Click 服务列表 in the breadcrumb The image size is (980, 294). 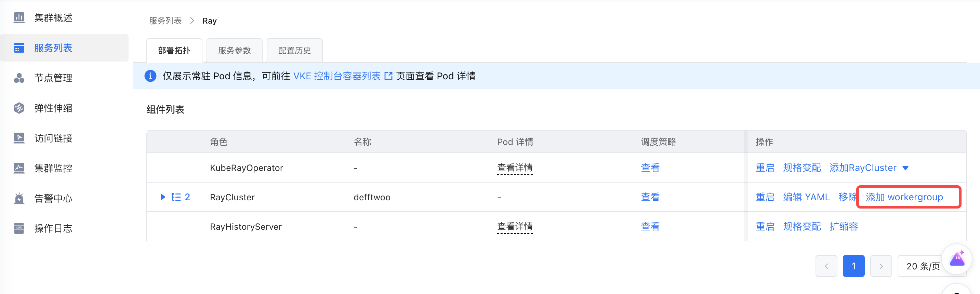point(165,21)
